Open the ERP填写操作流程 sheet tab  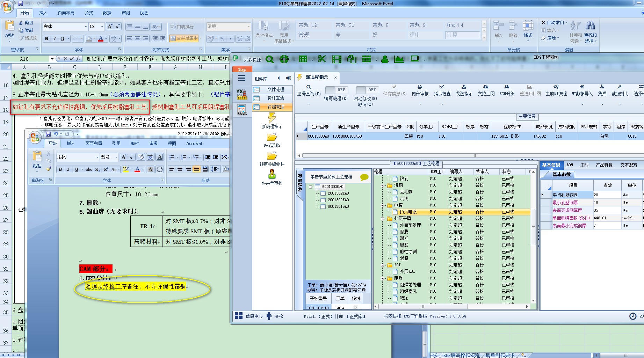click(x=461, y=355)
